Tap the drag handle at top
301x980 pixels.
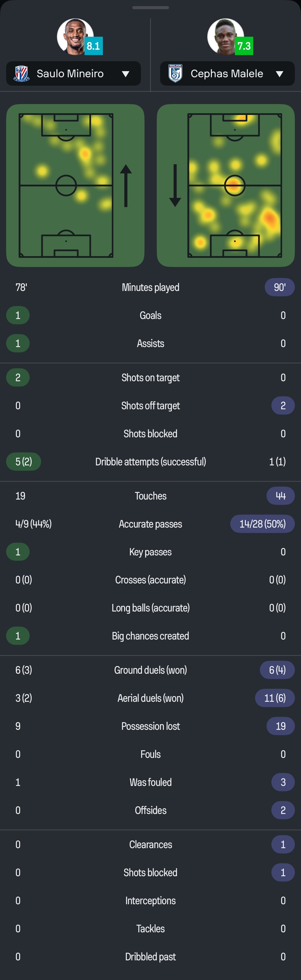pos(151,7)
